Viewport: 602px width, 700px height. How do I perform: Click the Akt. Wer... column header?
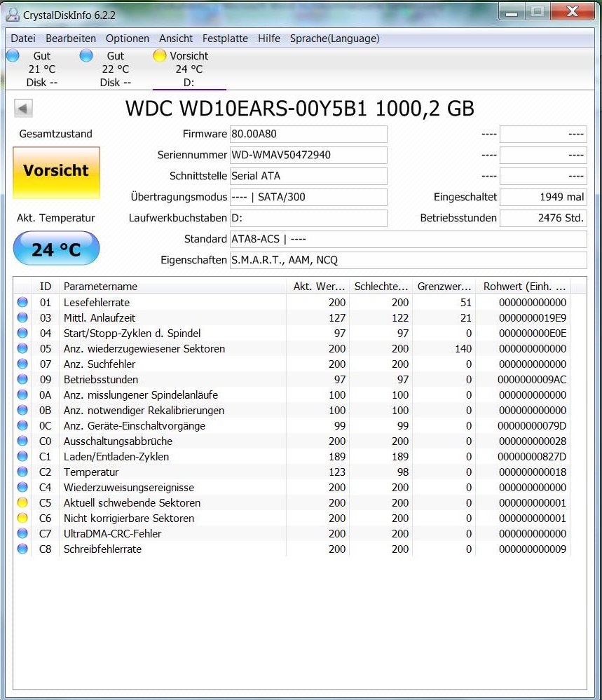coord(318,286)
